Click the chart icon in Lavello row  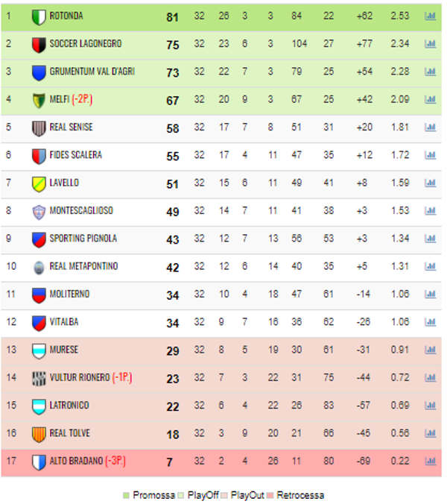[x=430, y=183]
